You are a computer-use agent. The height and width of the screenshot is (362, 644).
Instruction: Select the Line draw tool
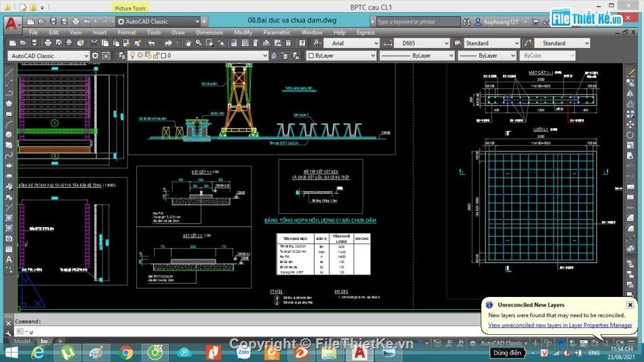coord(9,73)
